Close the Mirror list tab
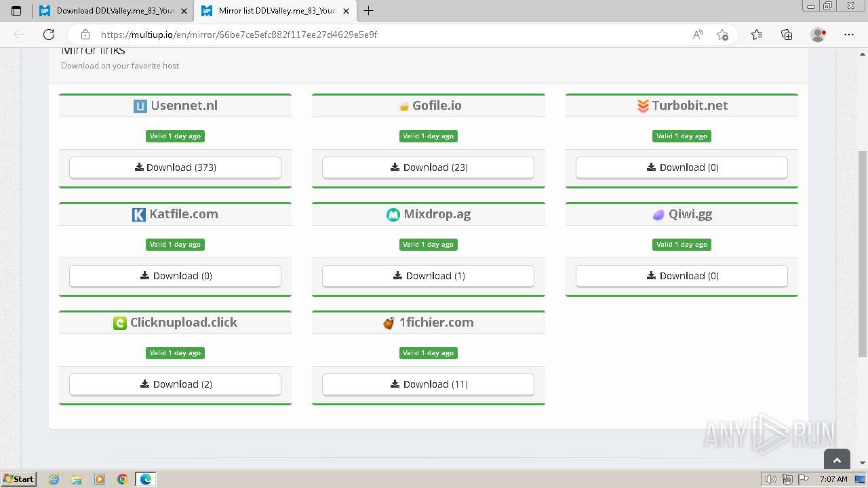Viewport: 868px width, 488px height. pyautogui.click(x=346, y=11)
